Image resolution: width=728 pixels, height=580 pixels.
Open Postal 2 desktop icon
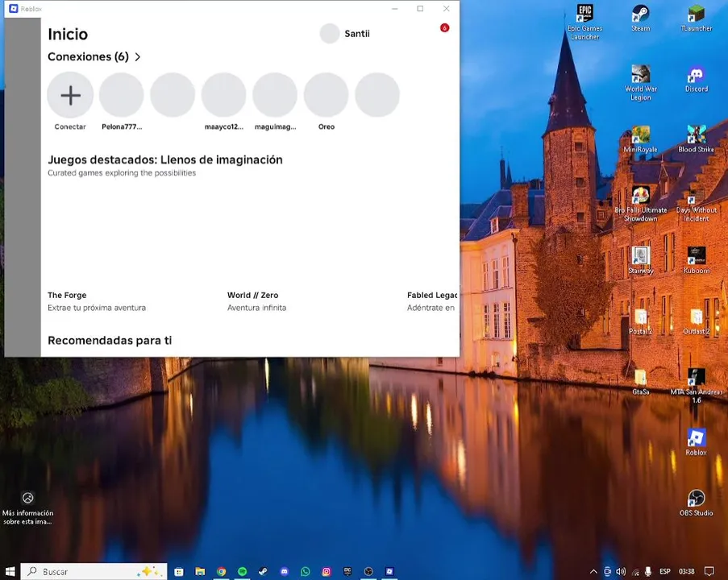pos(641,321)
